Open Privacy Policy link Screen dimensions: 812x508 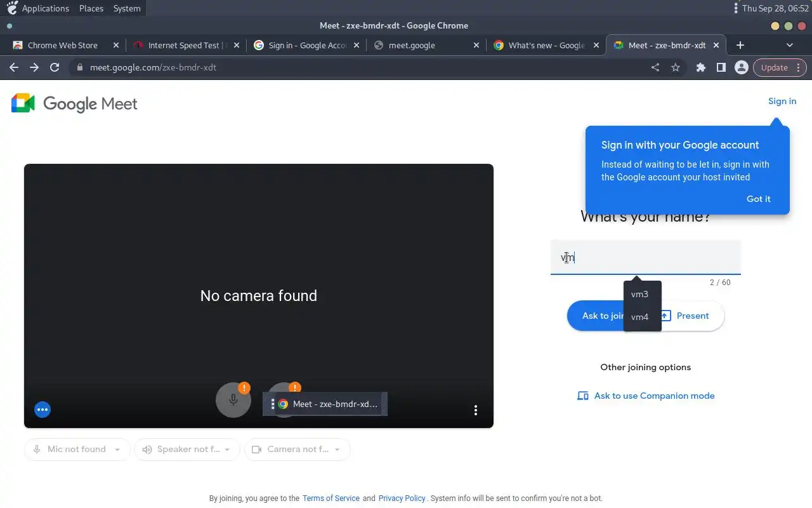(x=402, y=498)
